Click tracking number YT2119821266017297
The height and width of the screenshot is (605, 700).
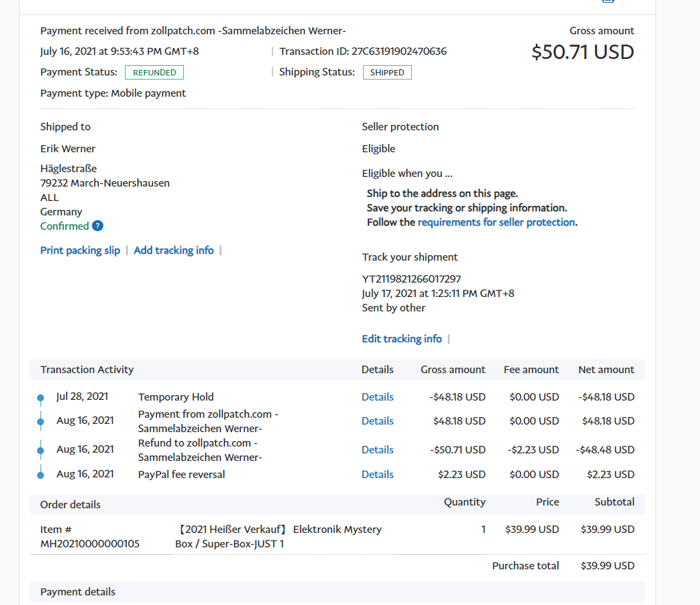411,279
